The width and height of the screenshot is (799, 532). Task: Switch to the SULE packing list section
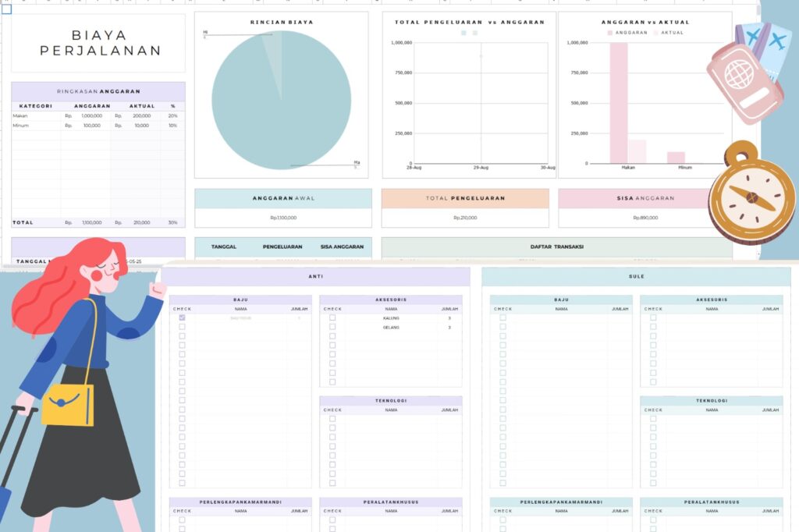636,276
